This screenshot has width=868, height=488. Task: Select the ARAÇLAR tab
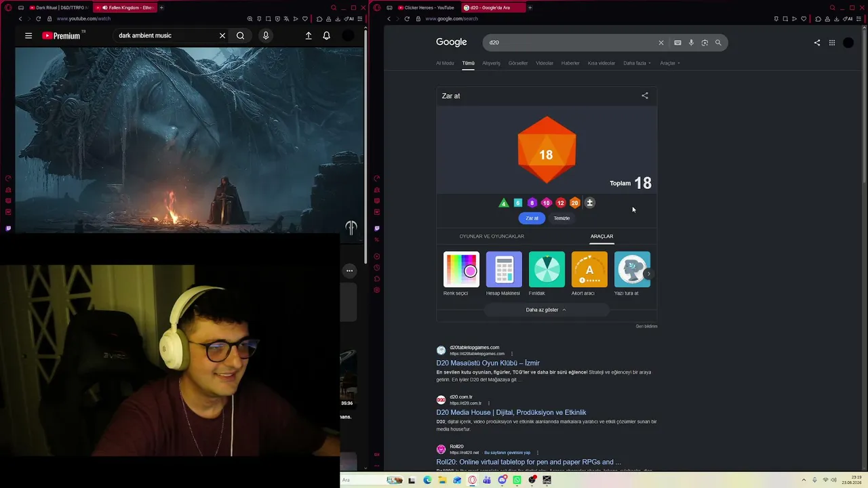coord(601,237)
